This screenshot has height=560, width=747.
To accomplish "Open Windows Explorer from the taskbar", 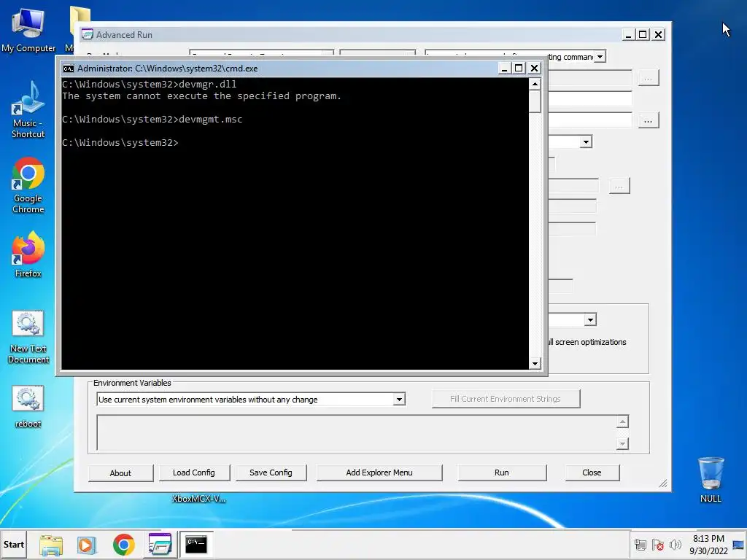I will tap(51, 545).
